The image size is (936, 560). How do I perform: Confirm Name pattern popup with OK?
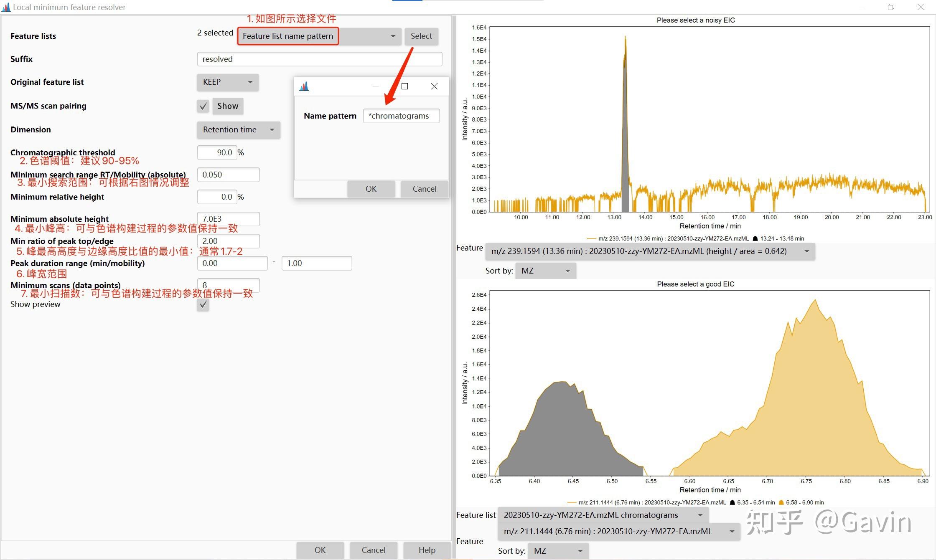click(x=371, y=189)
